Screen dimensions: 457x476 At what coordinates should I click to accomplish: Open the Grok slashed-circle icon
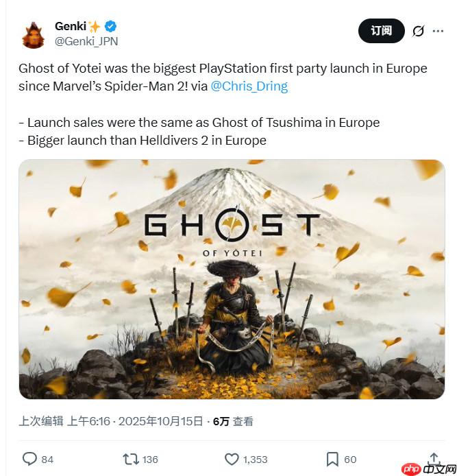point(417,31)
